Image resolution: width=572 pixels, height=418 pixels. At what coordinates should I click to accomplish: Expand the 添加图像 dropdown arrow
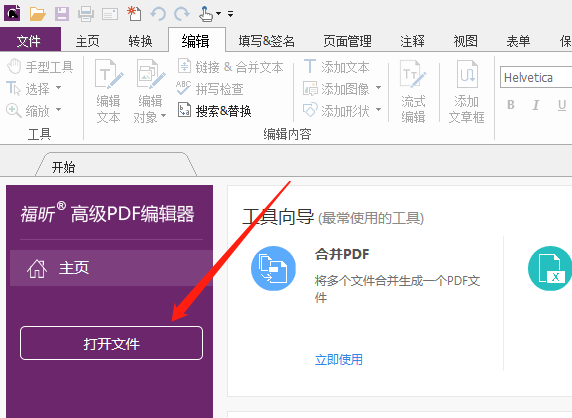(378, 88)
